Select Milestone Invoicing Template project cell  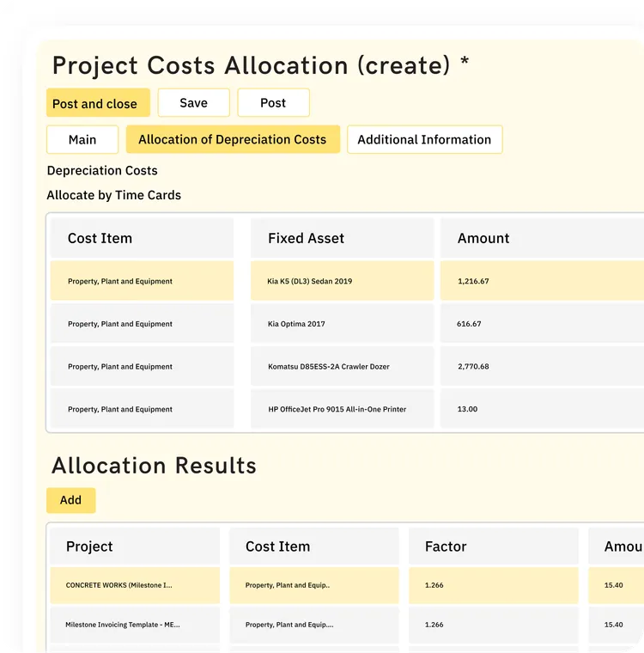[x=135, y=625]
